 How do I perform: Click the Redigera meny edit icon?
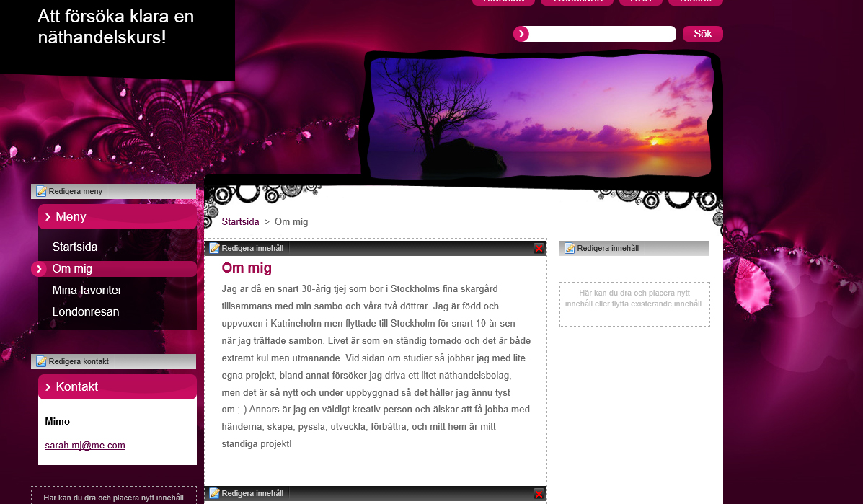[x=42, y=192]
